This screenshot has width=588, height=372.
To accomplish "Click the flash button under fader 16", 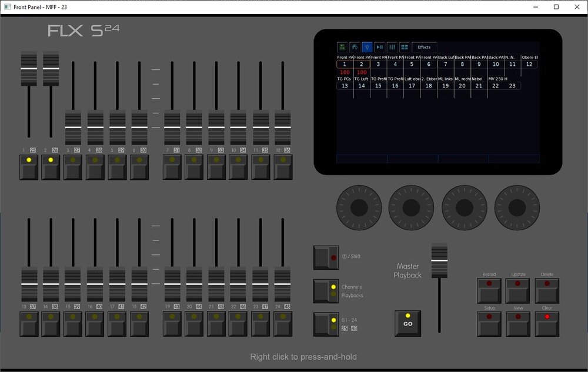I will [95, 324].
